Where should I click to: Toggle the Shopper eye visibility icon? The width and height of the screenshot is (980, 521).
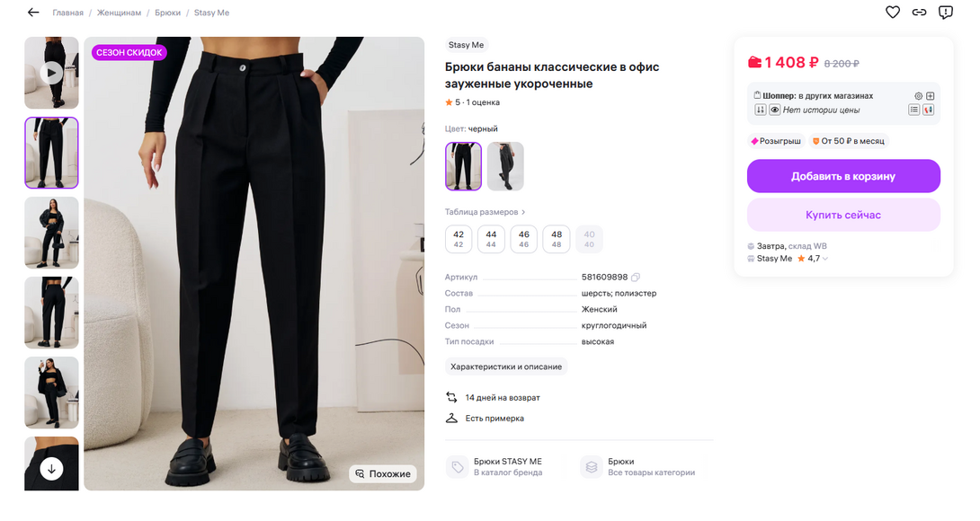coord(774,110)
